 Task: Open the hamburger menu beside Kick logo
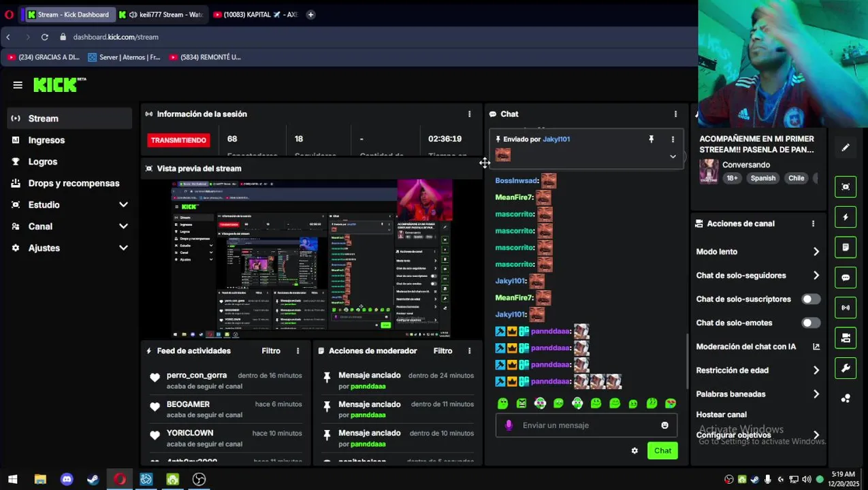pos(18,85)
